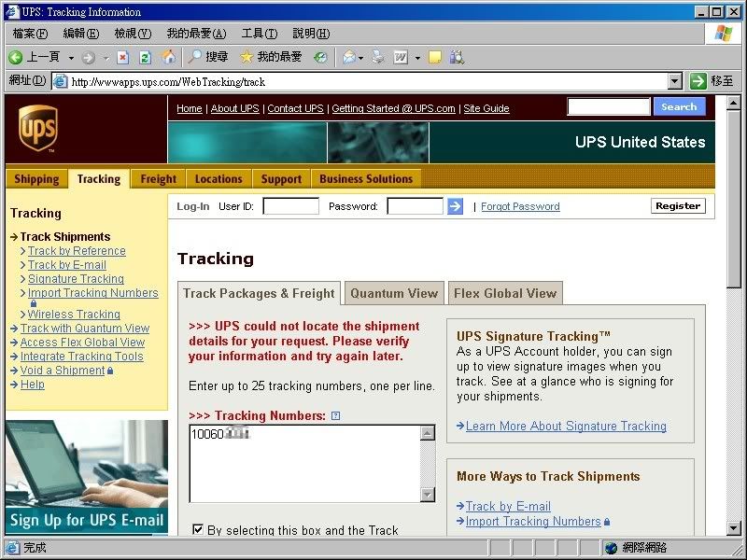Click the Edit with Word toolbar icon
This screenshot has width=747, height=560.
coord(401,58)
